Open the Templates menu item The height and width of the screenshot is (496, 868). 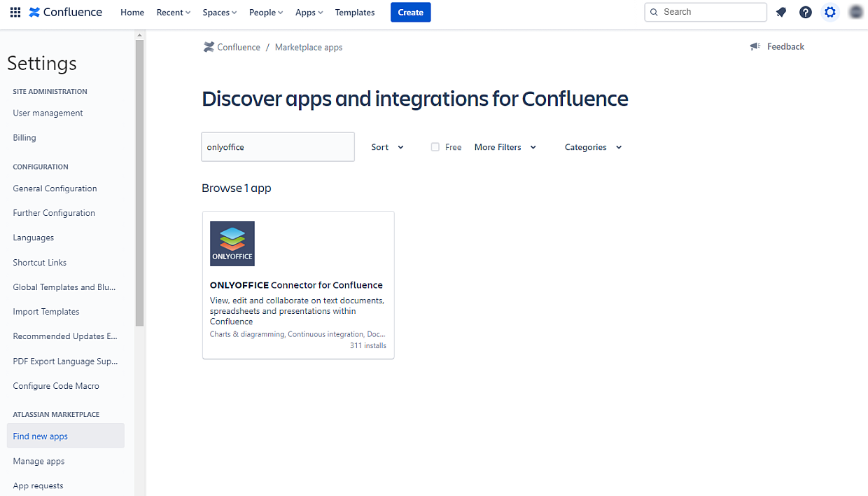354,12
